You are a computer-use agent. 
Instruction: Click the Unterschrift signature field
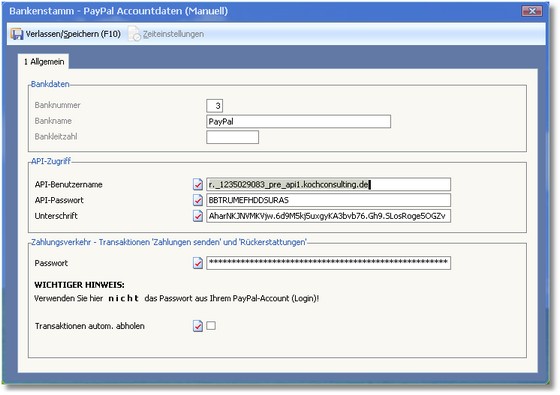(329, 216)
